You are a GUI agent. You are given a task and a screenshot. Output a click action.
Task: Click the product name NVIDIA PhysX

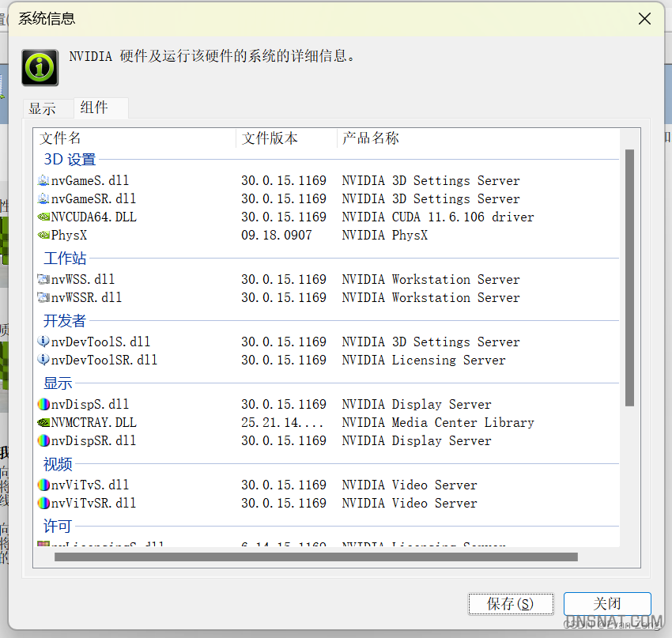385,235
